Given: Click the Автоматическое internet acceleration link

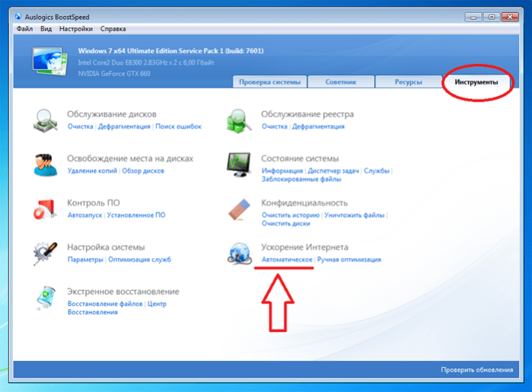Looking at the screenshot, I should (x=287, y=260).
